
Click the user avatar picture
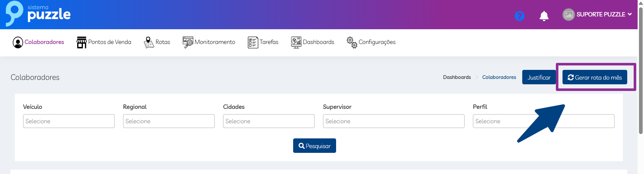click(x=569, y=14)
